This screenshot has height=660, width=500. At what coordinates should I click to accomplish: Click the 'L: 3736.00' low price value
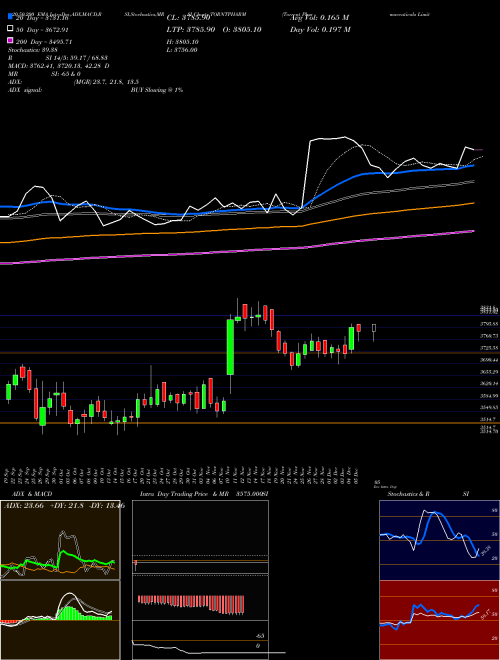[x=182, y=50]
